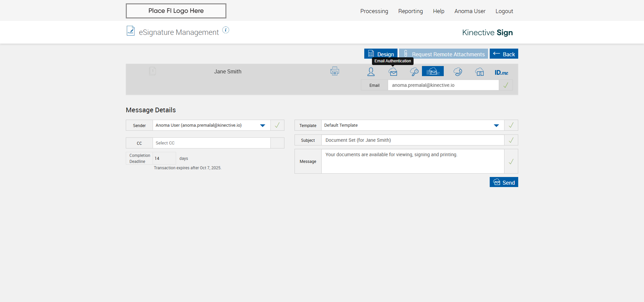Click the green checkmark beside Subject
This screenshot has width=644, height=302.
pyautogui.click(x=511, y=140)
